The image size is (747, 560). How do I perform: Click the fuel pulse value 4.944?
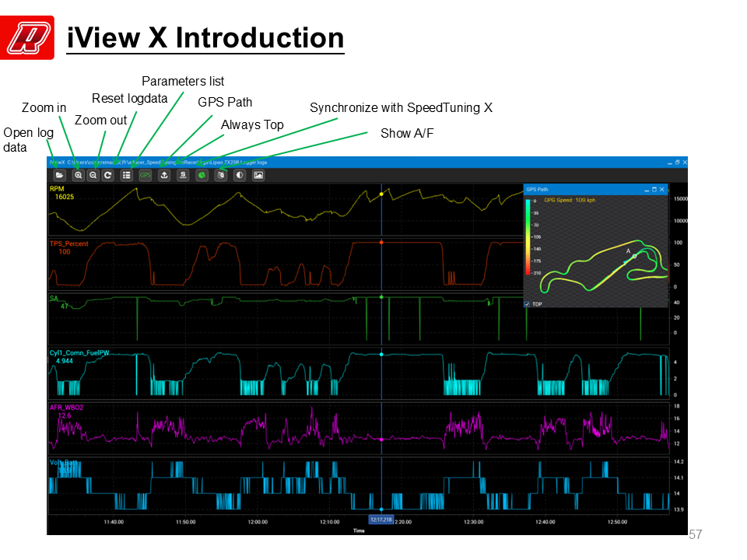point(65,361)
